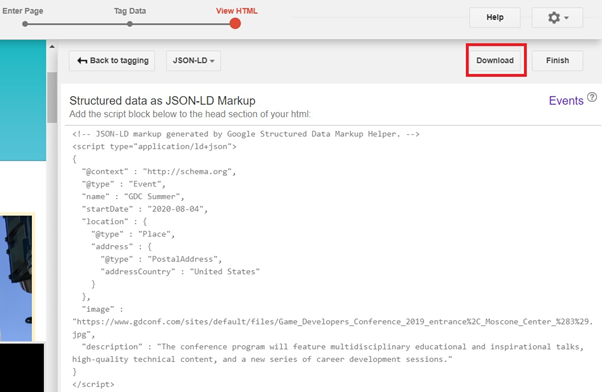The width and height of the screenshot is (602, 392).
Task: Open the Events help question-mark icon
Action: pos(592,97)
